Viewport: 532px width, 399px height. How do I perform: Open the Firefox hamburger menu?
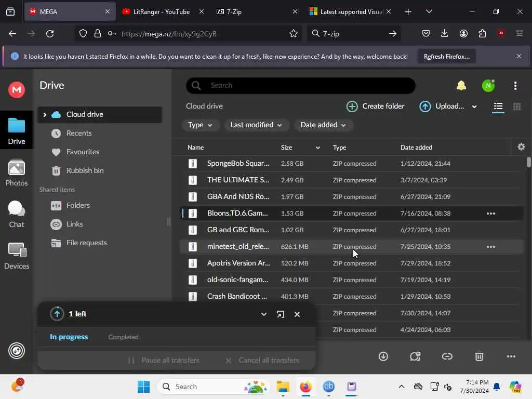pyautogui.click(x=519, y=33)
